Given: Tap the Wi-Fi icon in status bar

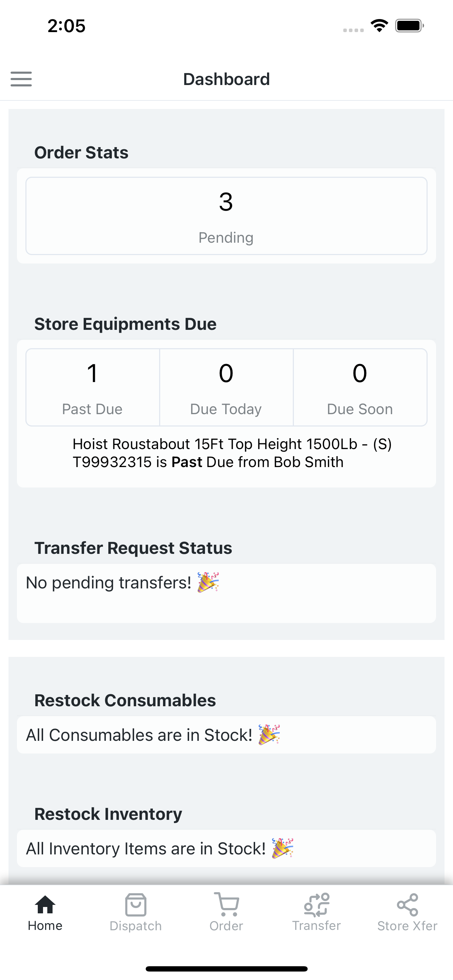Looking at the screenshot, I should pyautogui.click(x=379, y=25).
